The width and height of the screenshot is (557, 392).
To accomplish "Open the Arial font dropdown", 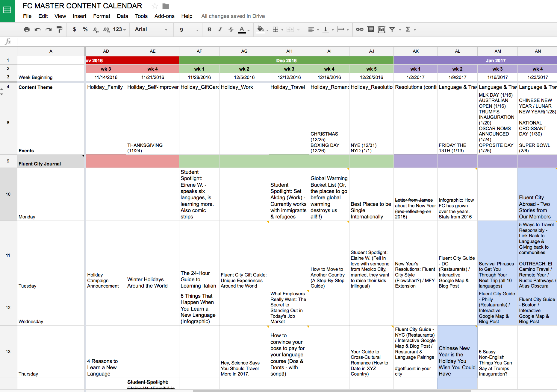I will click(151, 29).
